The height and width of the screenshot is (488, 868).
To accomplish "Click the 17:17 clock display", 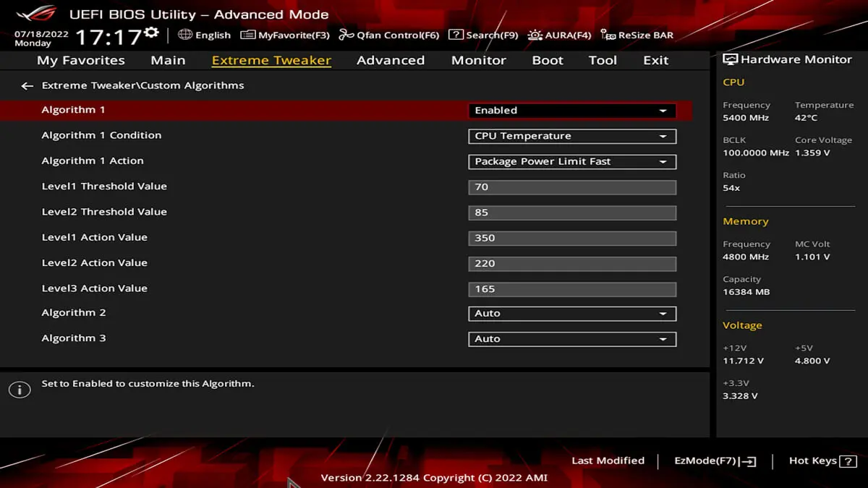I will coord(109,37).
